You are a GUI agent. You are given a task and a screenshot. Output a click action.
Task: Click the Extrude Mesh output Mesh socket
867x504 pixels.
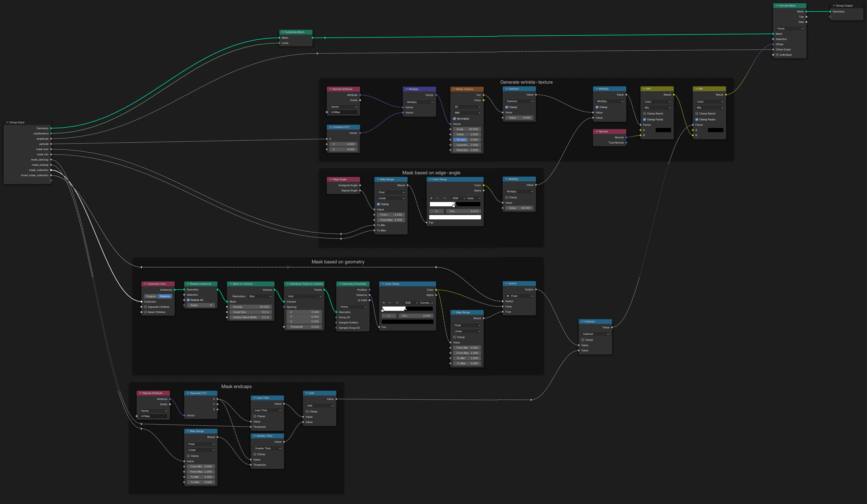(x=806, y=11)
